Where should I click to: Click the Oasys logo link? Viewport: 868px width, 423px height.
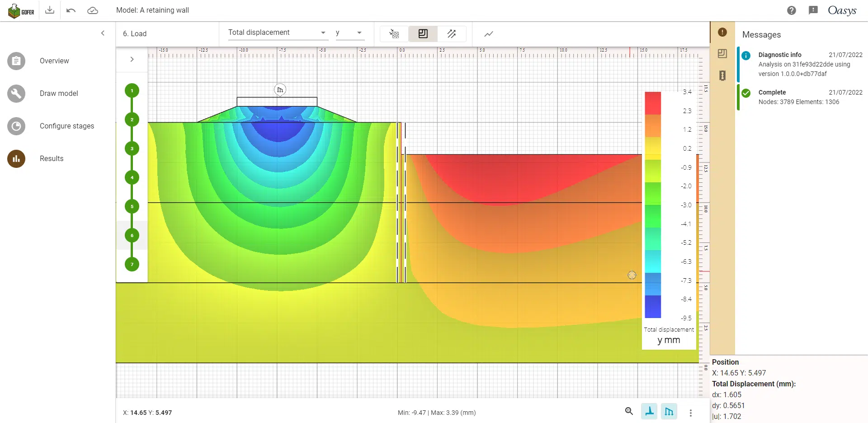click(842, 10)
